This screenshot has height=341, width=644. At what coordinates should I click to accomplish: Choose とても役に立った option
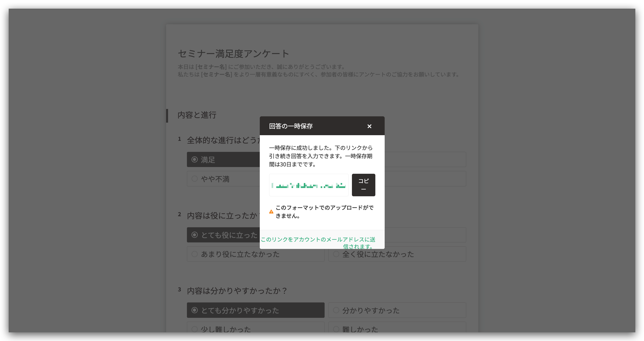[223, 235]
